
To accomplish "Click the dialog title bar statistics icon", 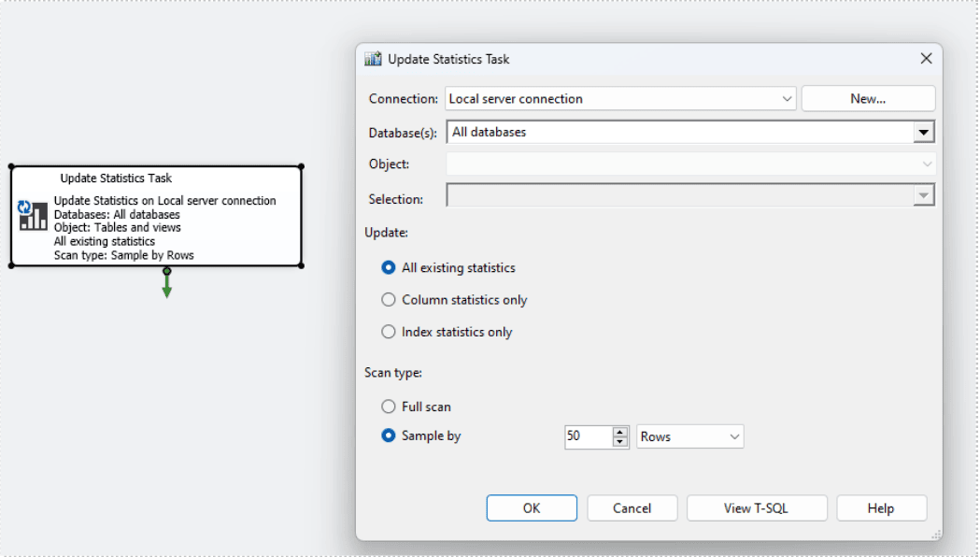I will tap(373, 59).
